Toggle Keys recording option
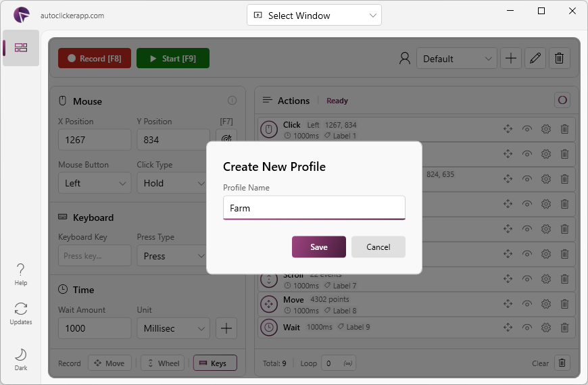Screen dimensions: 588x385 tap(215, 363)
